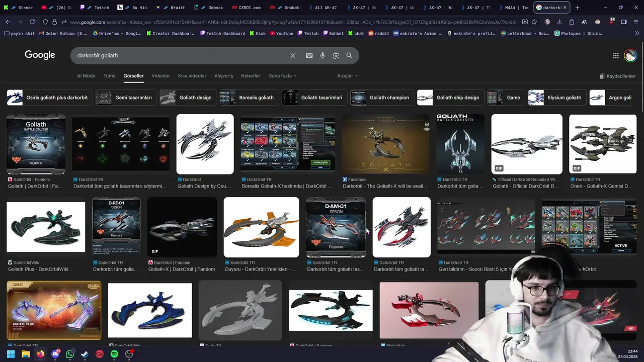
Task: Search by image with the Lens icon
Action: pyautogui.click(x=336, y=55)
